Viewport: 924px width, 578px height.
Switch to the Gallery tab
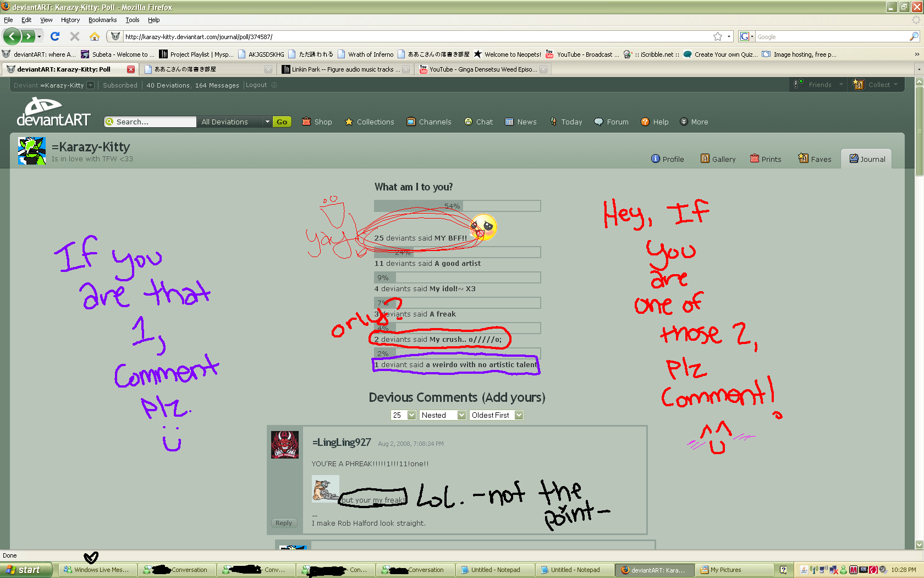[x=718, y=159]
